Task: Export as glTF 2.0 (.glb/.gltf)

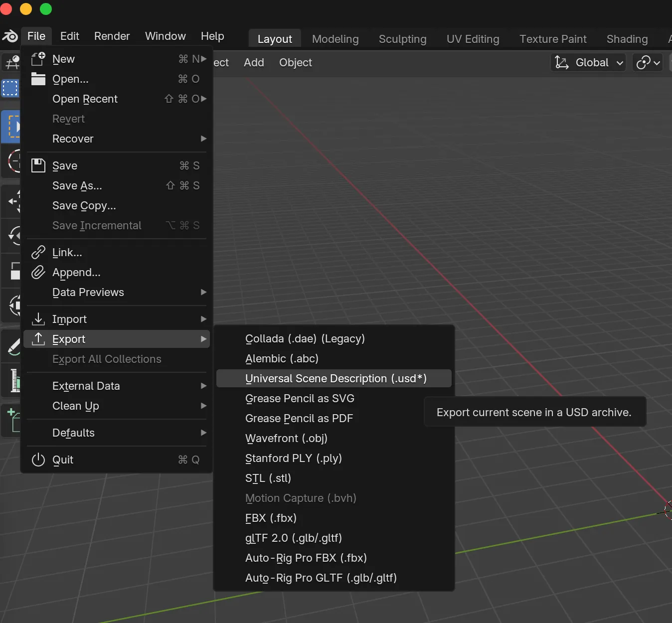Action: tap(334, 538)
